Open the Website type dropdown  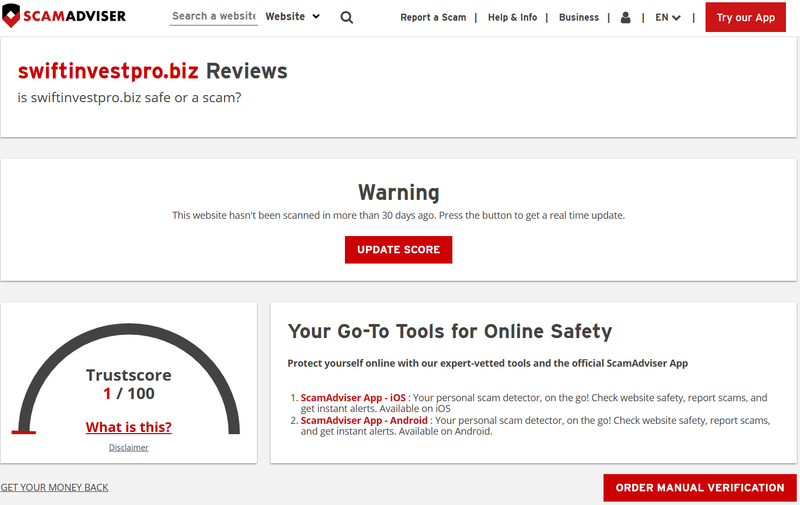[292, 16]
